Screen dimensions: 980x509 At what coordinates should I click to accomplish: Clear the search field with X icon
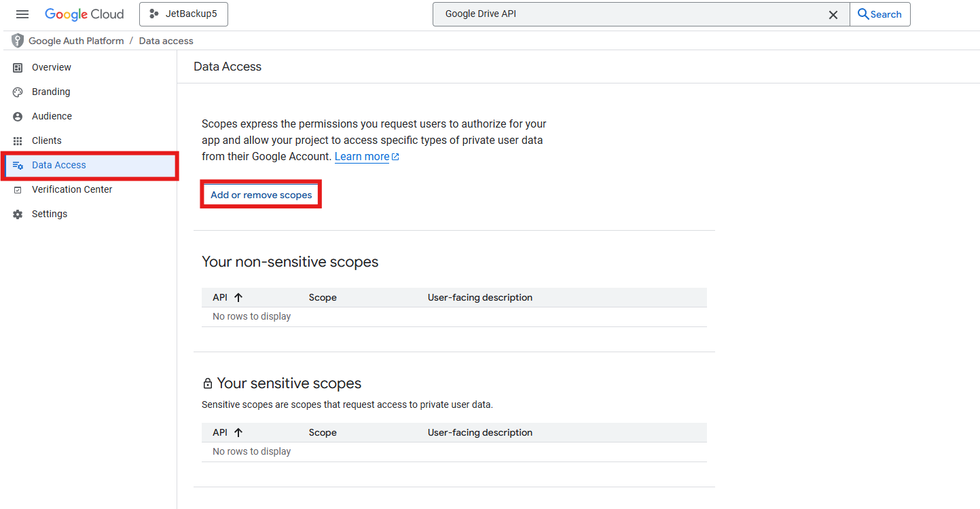(x=833, y=15)
